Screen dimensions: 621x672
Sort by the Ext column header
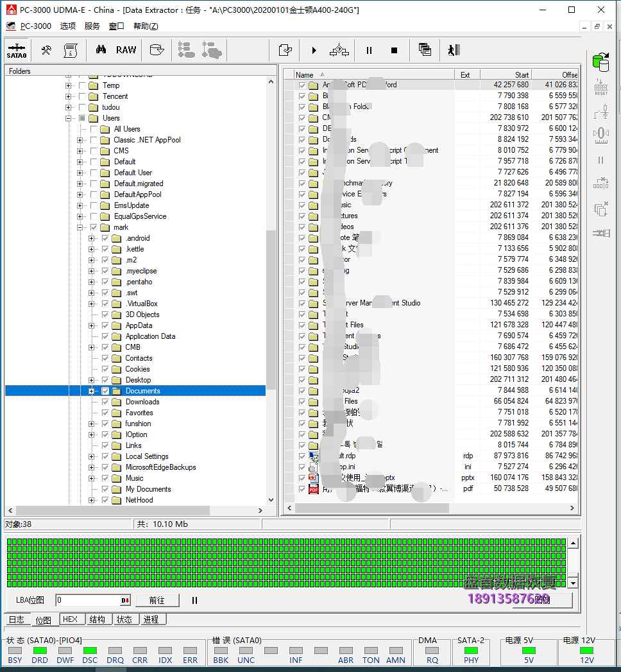(x=467, y=75)
